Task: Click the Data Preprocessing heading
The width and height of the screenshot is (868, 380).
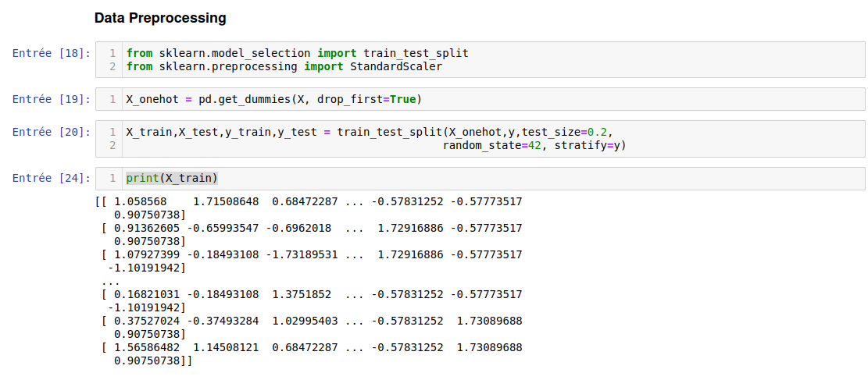Action: pos(160,17)
